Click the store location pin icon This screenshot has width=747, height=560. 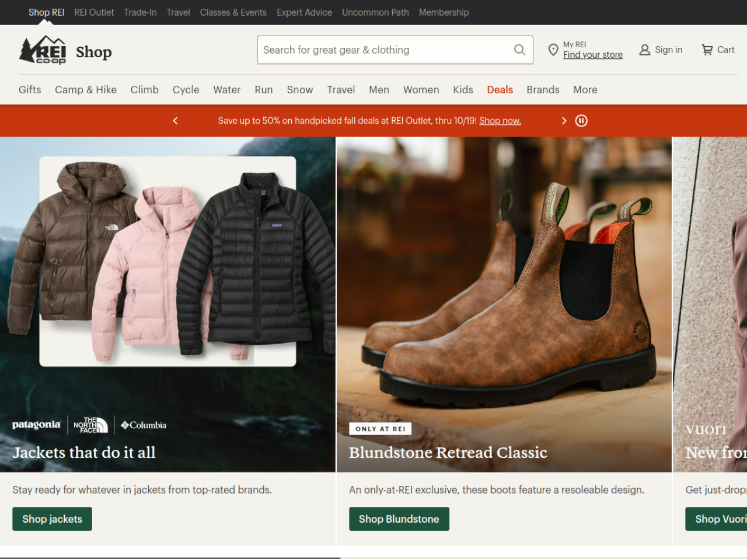(553, 50)
